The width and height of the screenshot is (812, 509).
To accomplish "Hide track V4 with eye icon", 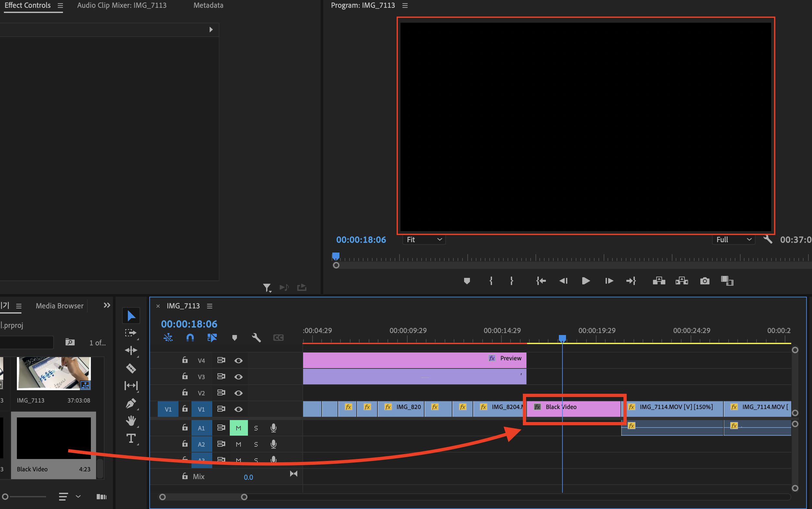I will pos(238,361).
